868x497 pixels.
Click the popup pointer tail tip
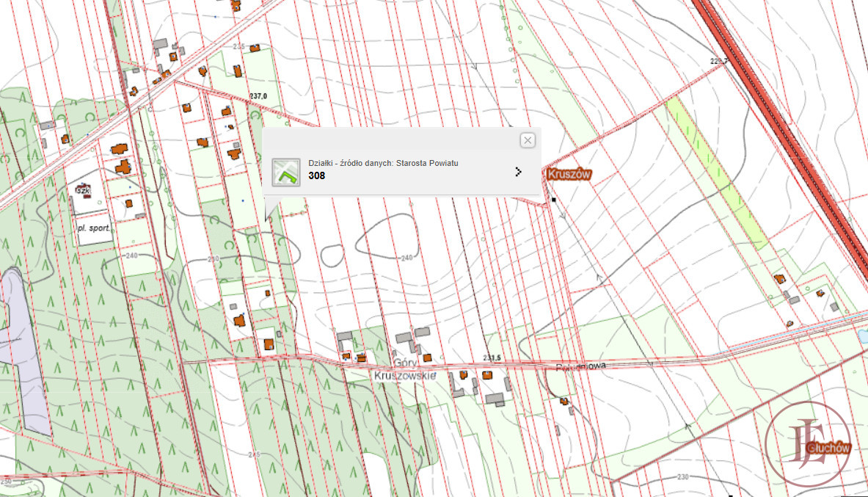point(268,221)
